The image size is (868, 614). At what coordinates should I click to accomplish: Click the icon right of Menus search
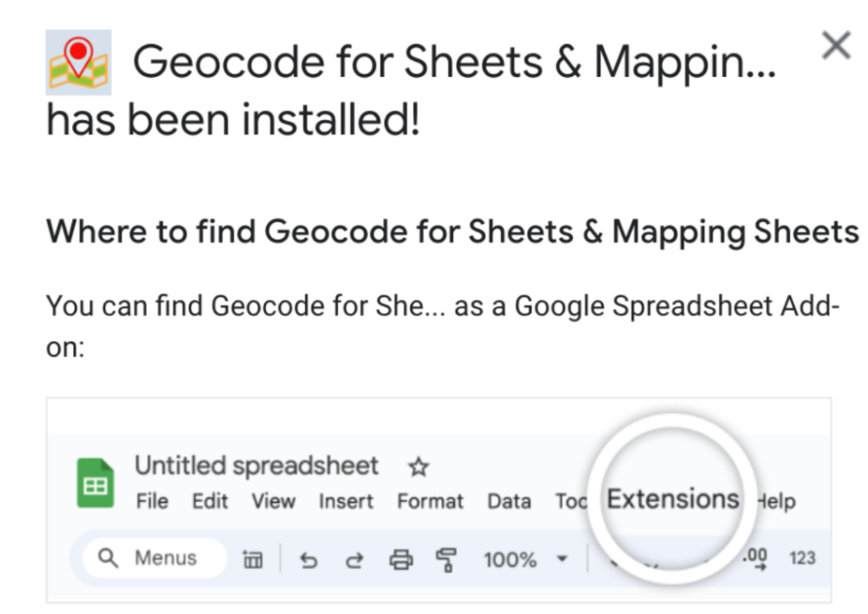(253, 559)
